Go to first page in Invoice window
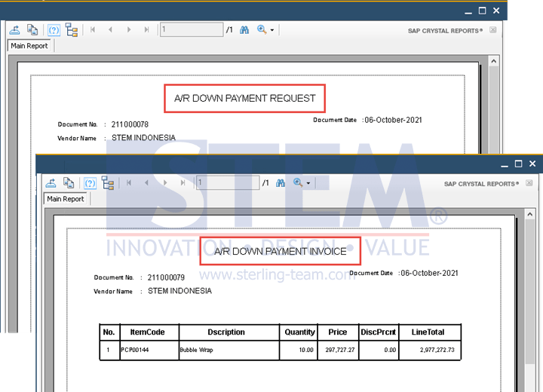 pos(129,183)
